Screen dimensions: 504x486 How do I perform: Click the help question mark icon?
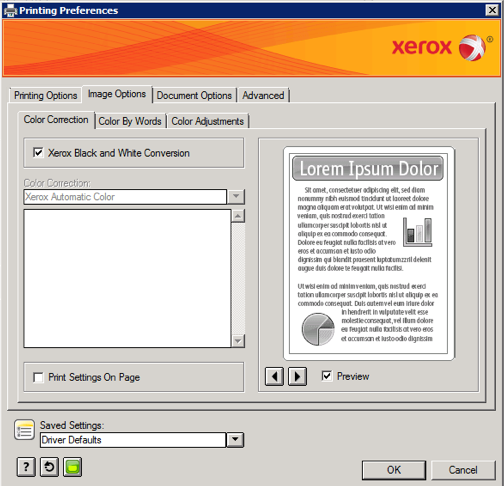click(x=26, y=467)
